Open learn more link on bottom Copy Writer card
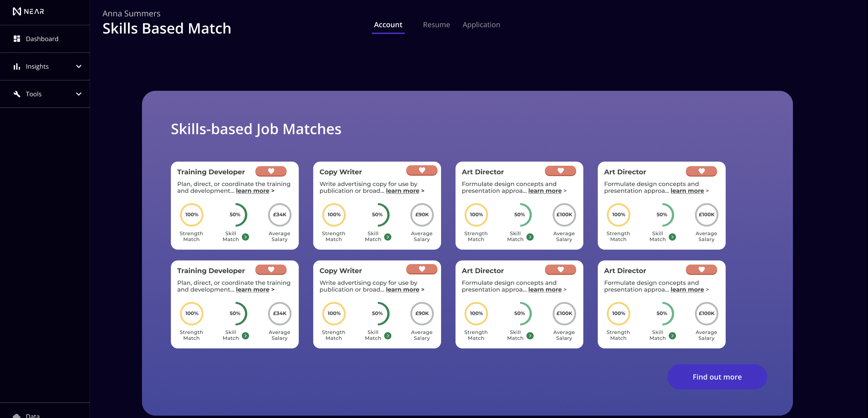 (x=402, y=289)
